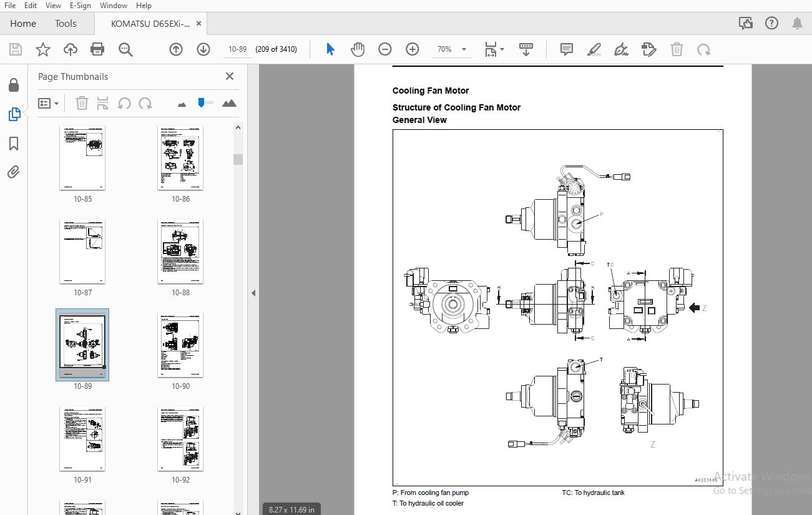Open the fit page options icon
The width and height of the screenshot is (812, 515).
point(491,49)
